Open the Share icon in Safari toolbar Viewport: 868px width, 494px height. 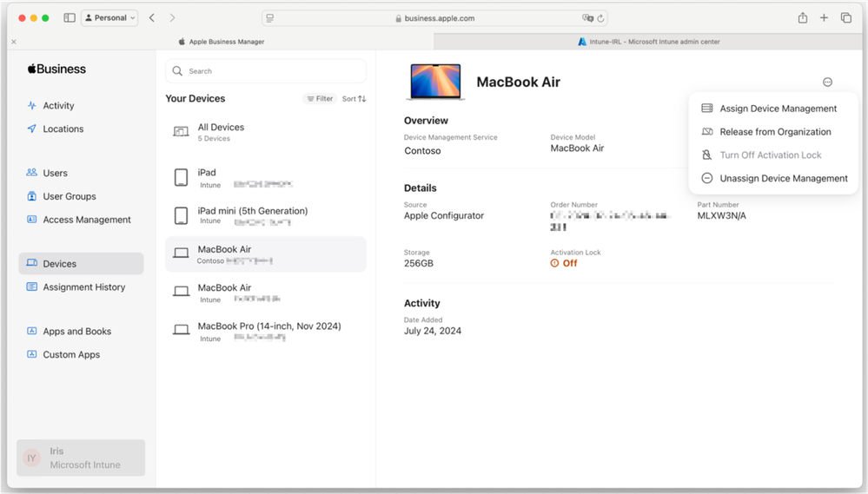tap(803, 17)
